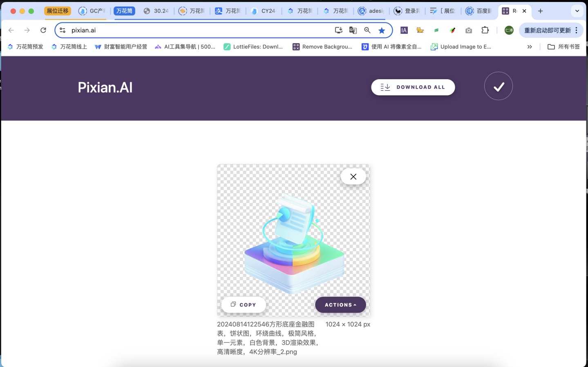This screenshot has width=588, height=367.
Task: Switch to the CY24 tab
Action: 264,11
